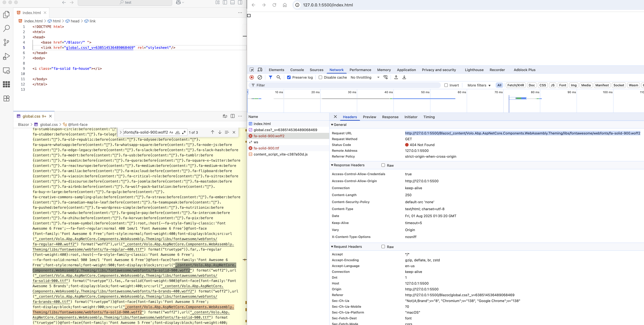
Task: Select the fa-solid-900.ttf request row
Action: pyautogui.click(x=266, y=148)
